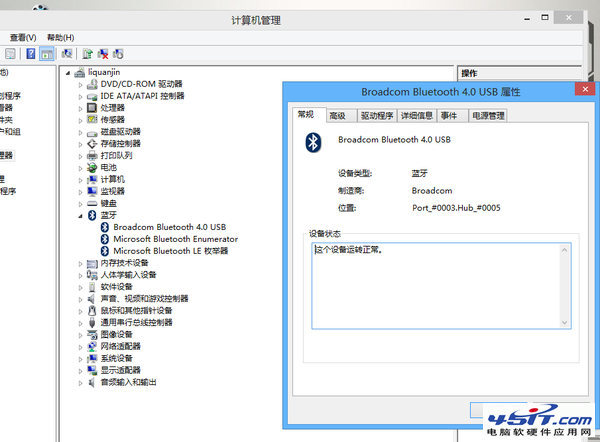Click the monitor (监视器) icon
Screen dimensions: 600x442
92,191
